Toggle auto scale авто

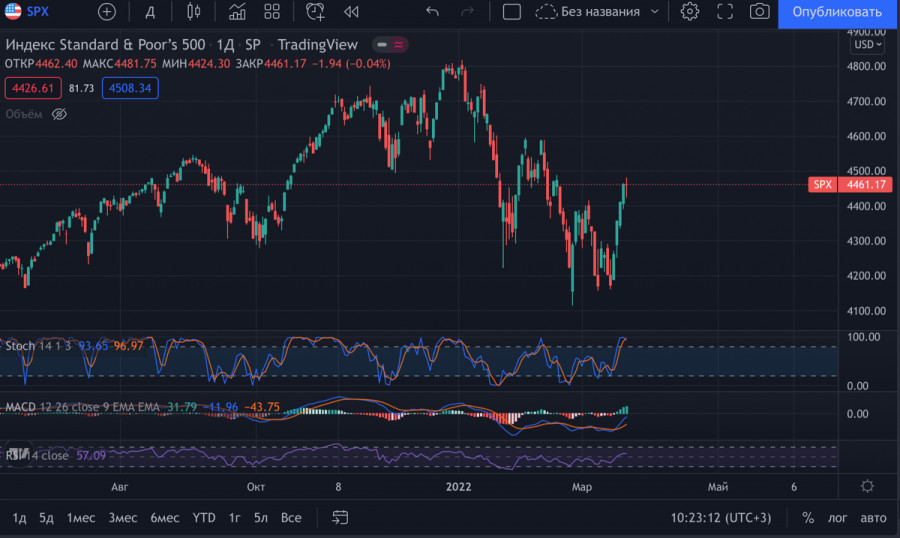coord(873,518)
